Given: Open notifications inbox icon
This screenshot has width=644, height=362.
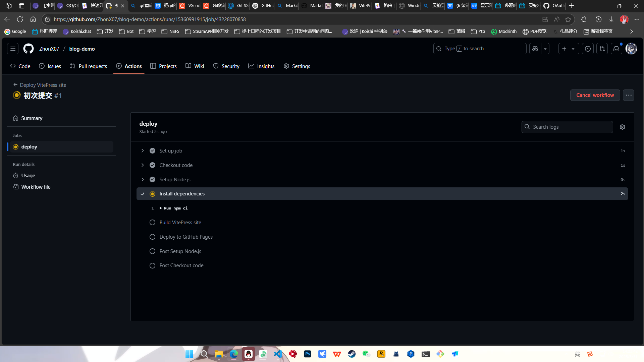Looking at the screenshot, I should click(x=616, y=49).
